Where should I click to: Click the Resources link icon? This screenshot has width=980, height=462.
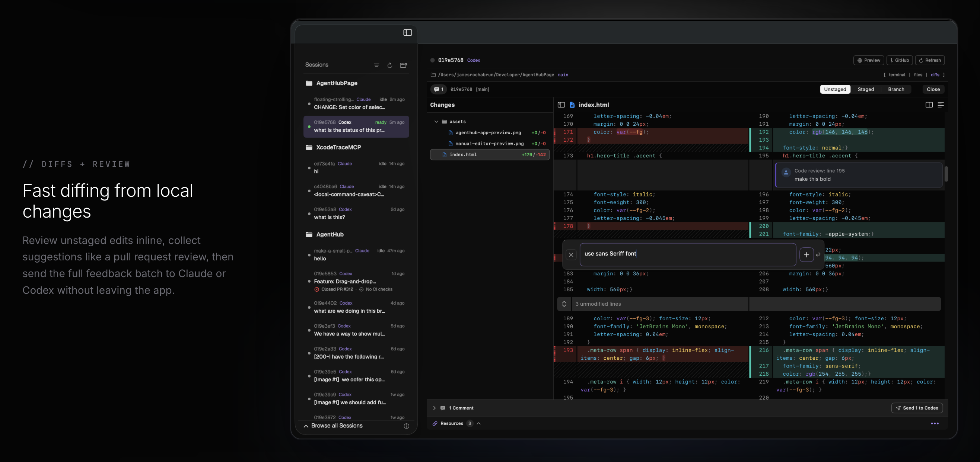point(435,424)
